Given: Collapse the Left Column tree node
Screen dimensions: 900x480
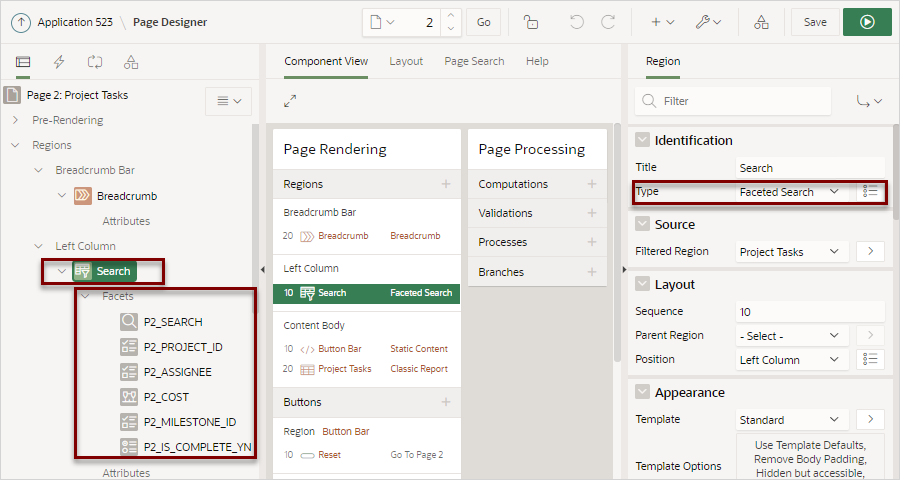Looking at the screenshot, I should pyautogui.click(x=38, y=246).
